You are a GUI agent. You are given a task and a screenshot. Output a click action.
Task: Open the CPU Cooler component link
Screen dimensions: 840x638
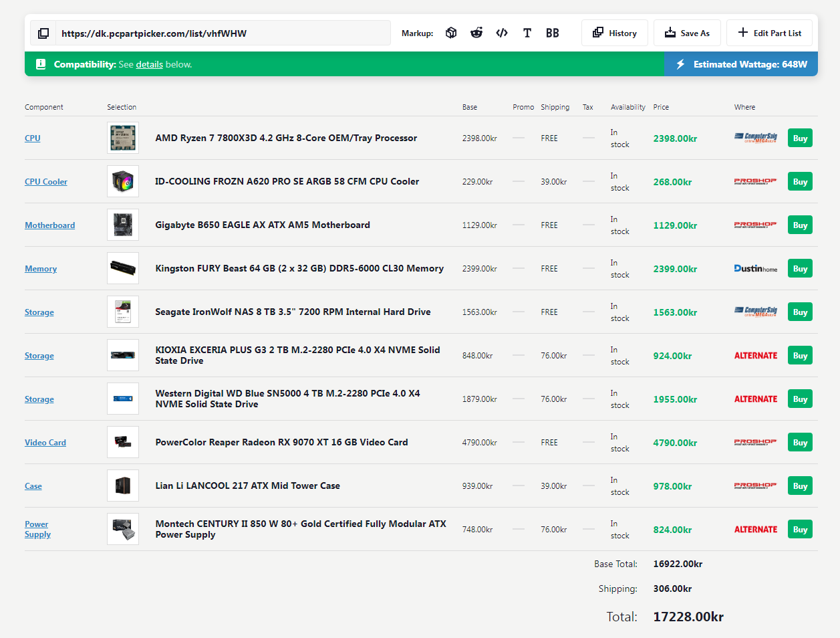[46, 182]
